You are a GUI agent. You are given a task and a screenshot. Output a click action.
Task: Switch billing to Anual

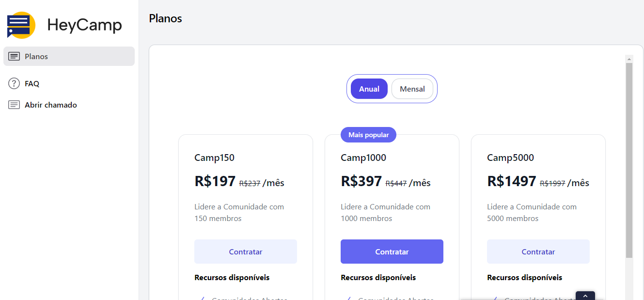tap(369, 89)
